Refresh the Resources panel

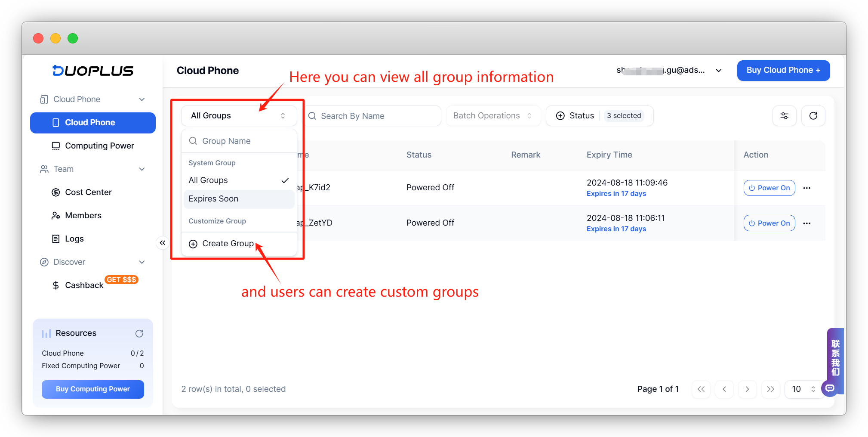point(139,333)
